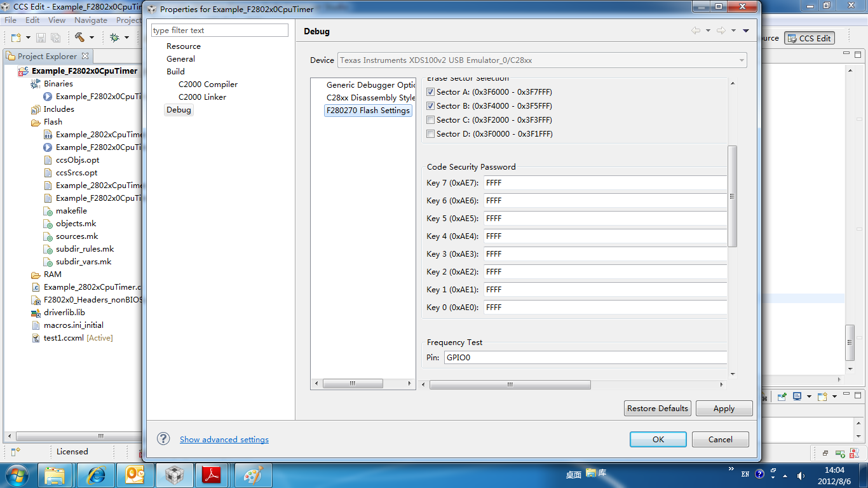The image size is (868, 488).
Task: Click the Library (库) folder icon on taskbar
Action: [591, 473]
